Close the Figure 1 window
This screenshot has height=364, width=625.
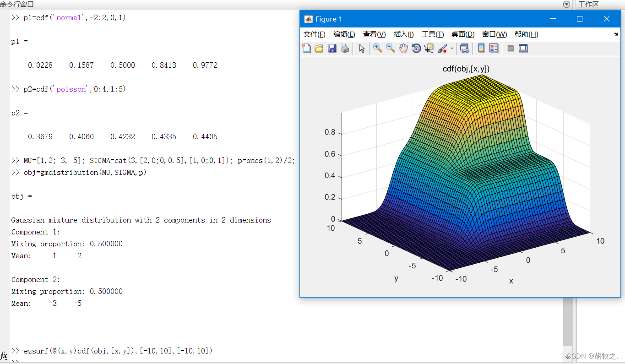coord(607,19)
